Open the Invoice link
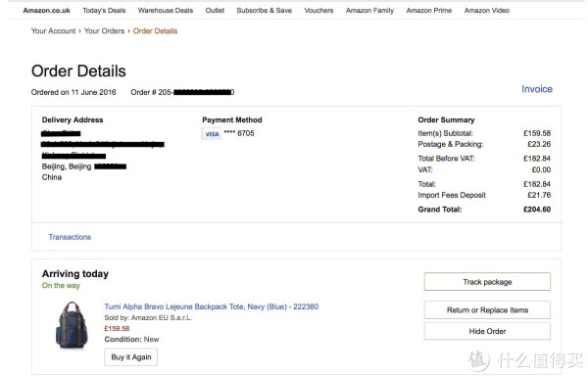Screen dimensions: 588x377 (537, 89)
